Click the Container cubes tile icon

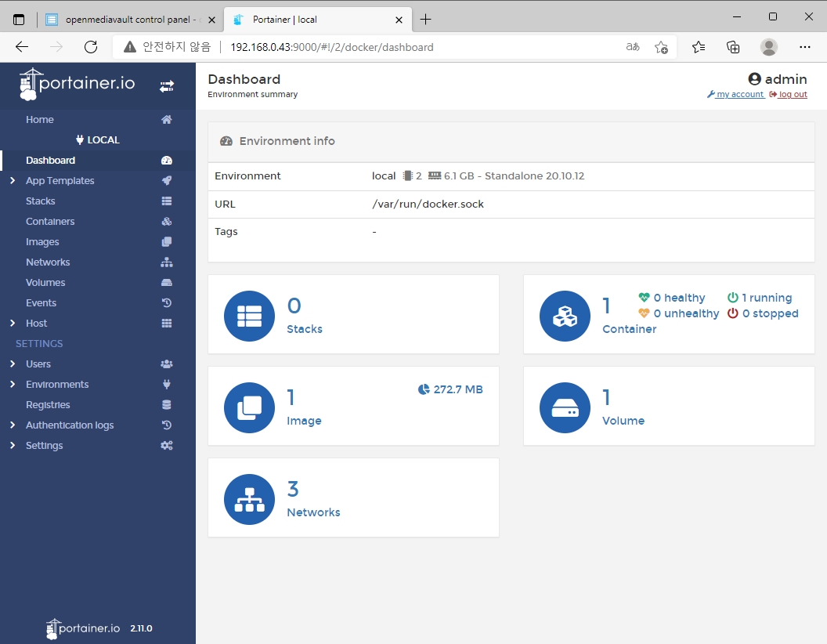[x=565, y=316]
